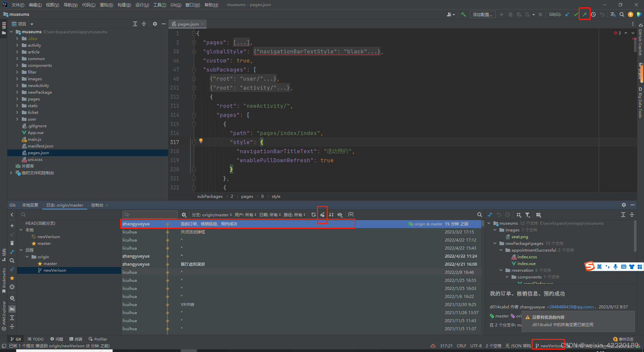The width and height of the screenshot is (644, 352).
Task: Collapse all in project panel toolbar
Action: pos(144,24)
